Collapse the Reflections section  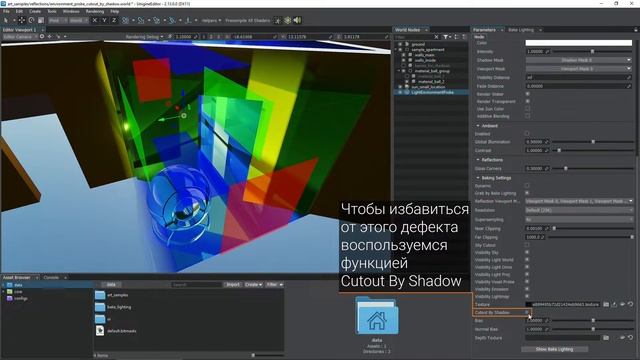click(478, 160)
